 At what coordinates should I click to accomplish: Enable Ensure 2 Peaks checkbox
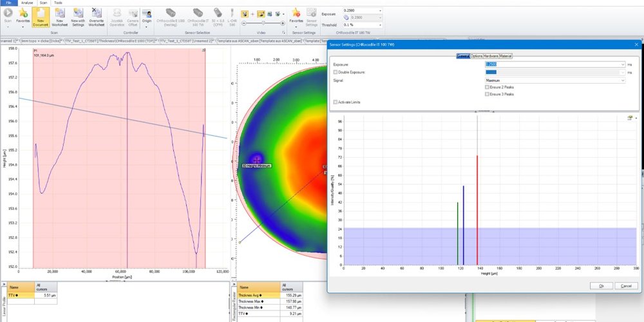click(487, 87)
